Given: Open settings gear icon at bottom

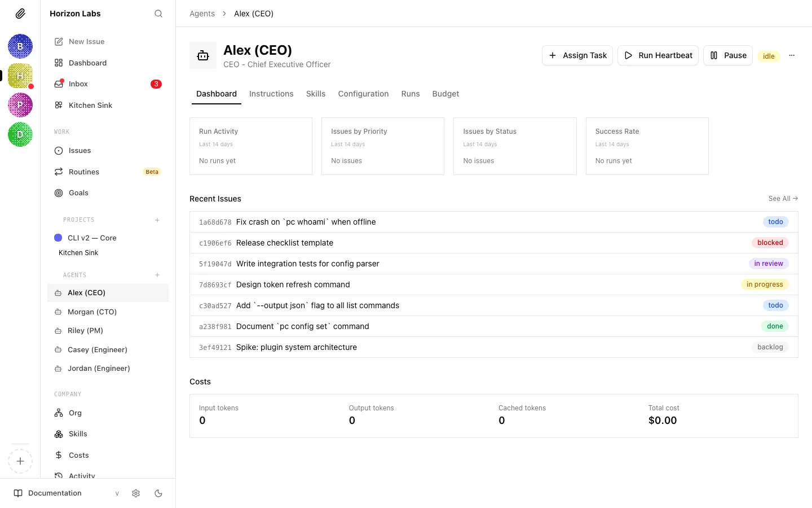Looking at the screenshot, I should (136, 493).
